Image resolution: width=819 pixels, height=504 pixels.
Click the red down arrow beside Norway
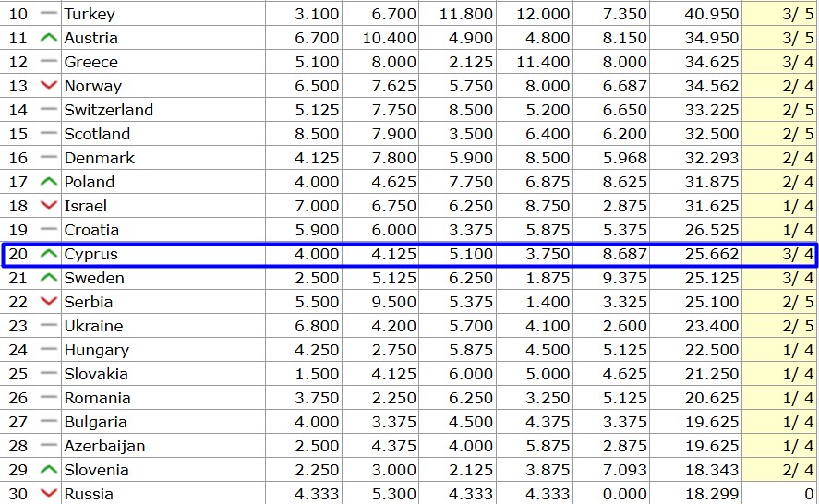coord(49,85)
